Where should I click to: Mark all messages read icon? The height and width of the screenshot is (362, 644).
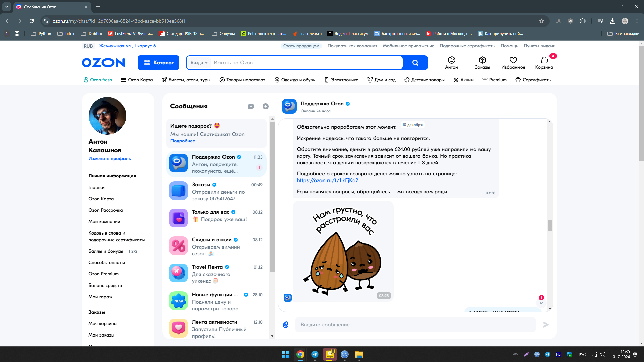coord(251,106)
